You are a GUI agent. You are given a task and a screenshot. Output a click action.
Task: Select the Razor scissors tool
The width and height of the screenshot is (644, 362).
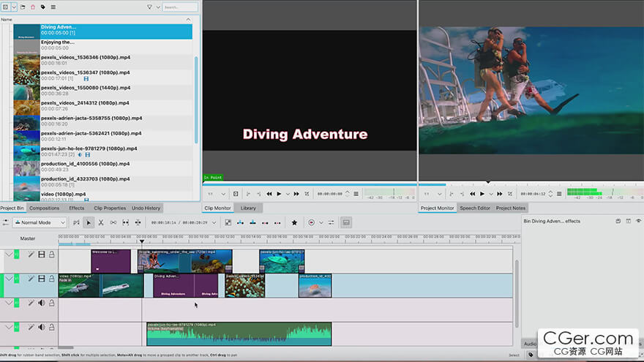(101, 222)
